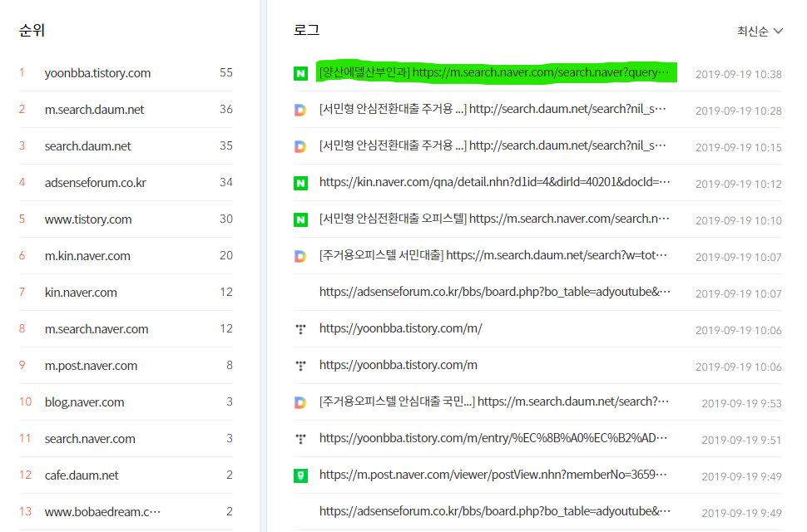This screenshot has height=532, width=807.
Task: Open m.post.naver.com postView log link
Action: pyautogui.click(x=493, y=475)
